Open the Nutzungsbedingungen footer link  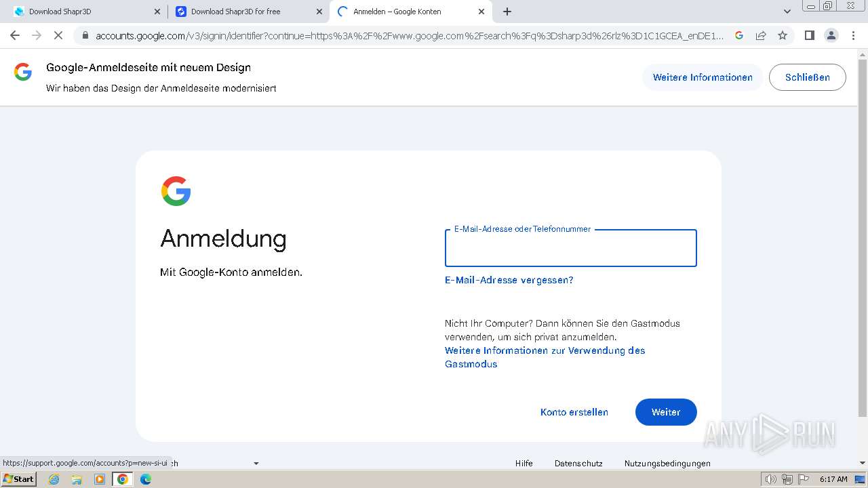coord(667,464)
